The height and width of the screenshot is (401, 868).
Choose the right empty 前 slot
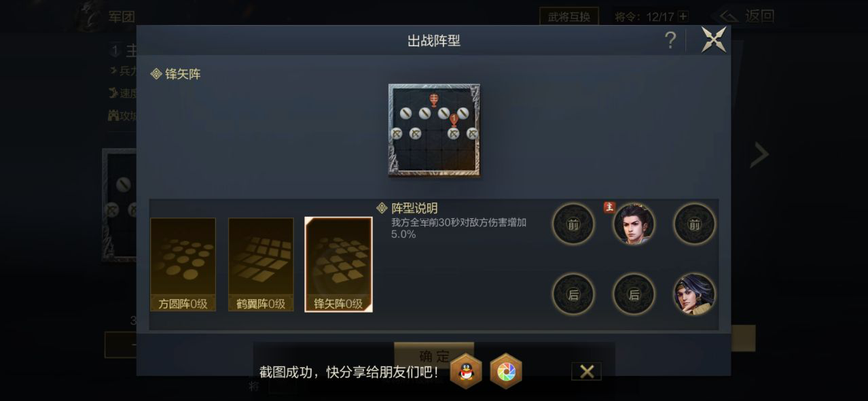(x=694, y=224)
